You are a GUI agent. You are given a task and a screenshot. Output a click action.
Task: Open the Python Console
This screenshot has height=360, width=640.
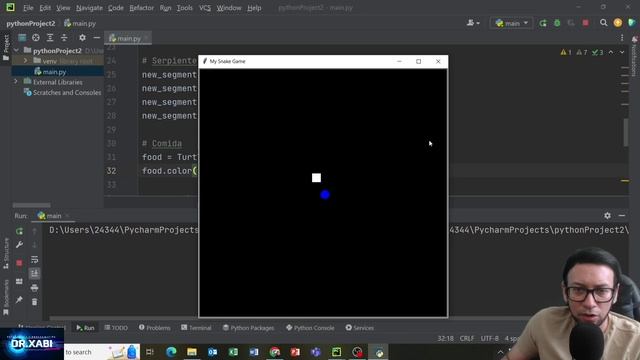310,328
